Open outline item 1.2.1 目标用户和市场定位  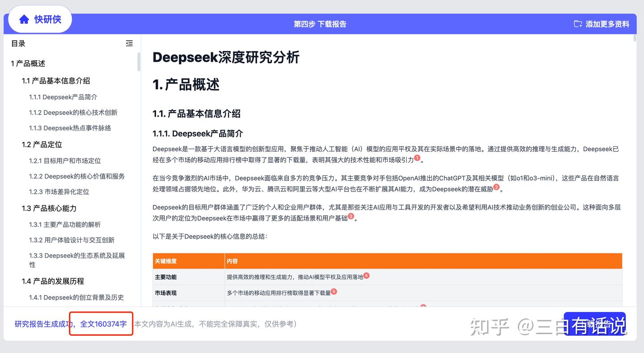65,161
